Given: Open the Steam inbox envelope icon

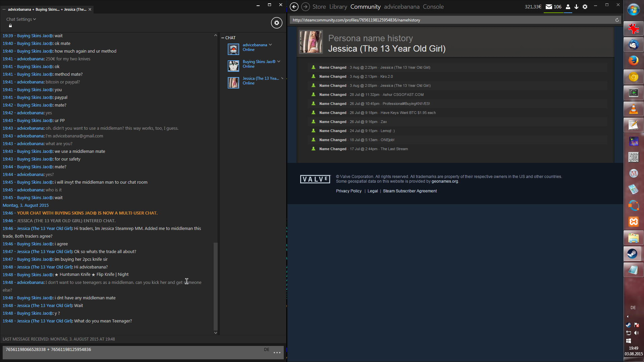Looking at the screenshot, I should [549, 7].
